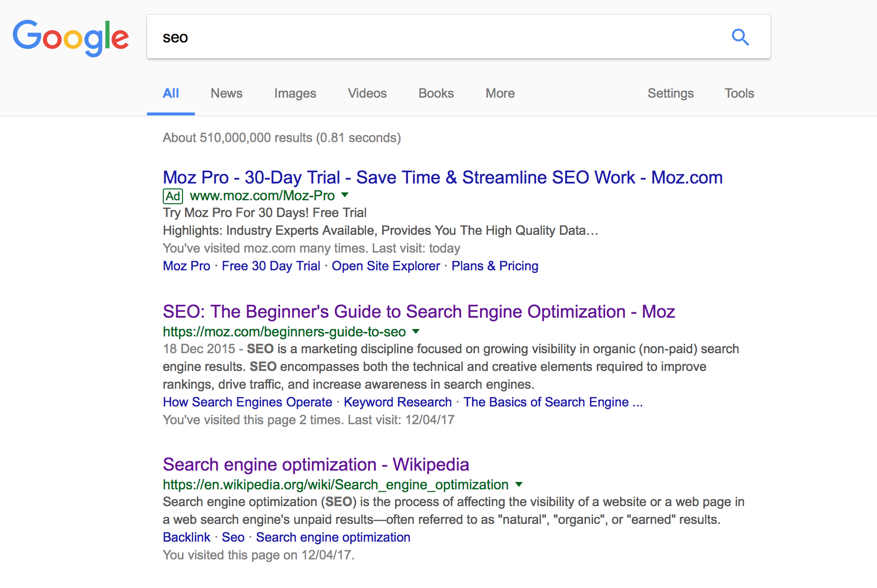Focus the search box containing seo
Screen dimensions: 877x588
coord(458,37)
